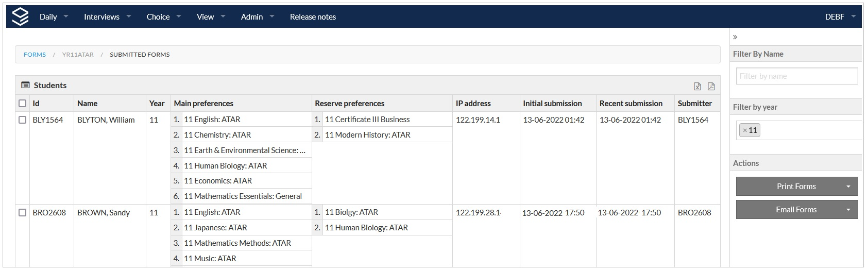Remove the year 11 filter tag
Image resolution: width=868 pixels, height=270 pixels.
coord(745,130)
